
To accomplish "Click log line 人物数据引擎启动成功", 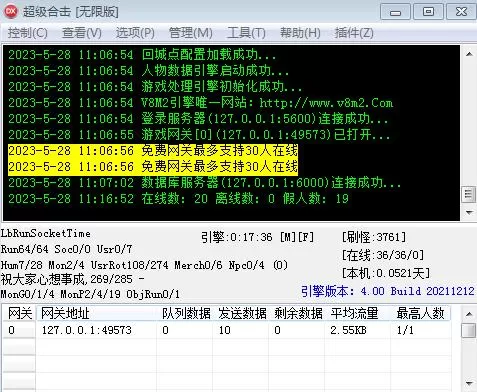I will 148,70.
